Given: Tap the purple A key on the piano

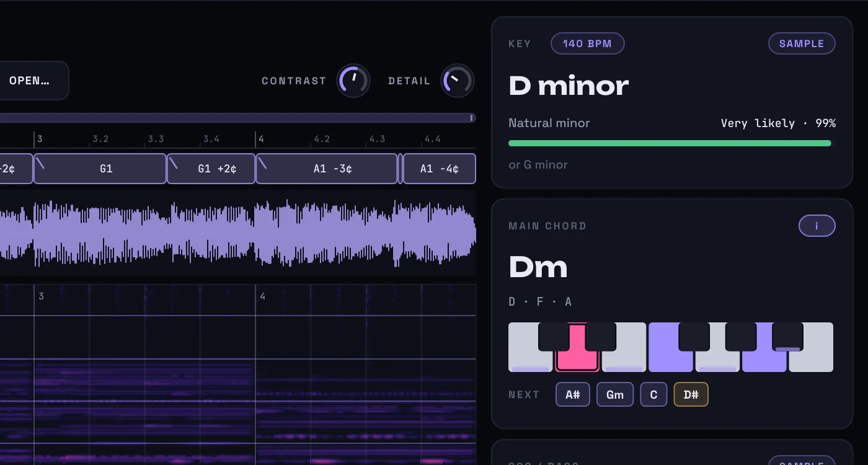Looking at the screenshot, I should [764, 362].
